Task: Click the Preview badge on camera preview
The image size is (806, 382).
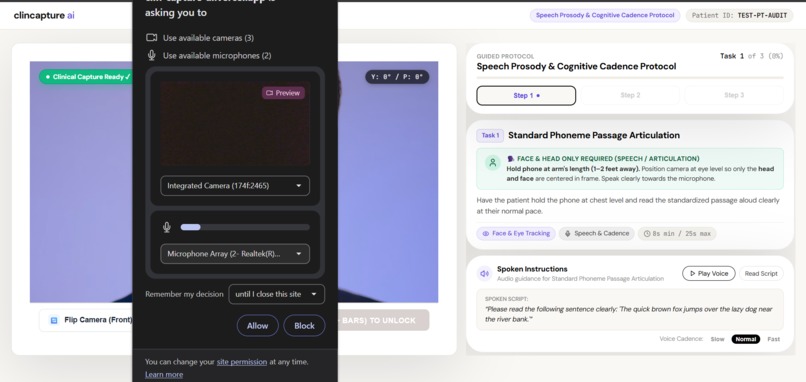Action: tap(283, 93)
